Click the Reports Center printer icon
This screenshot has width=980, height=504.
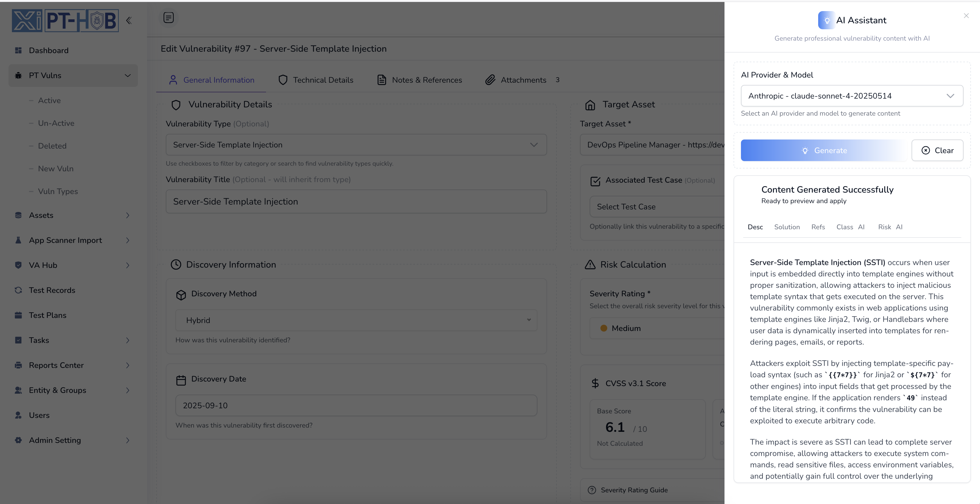click(x=18, y=365)
